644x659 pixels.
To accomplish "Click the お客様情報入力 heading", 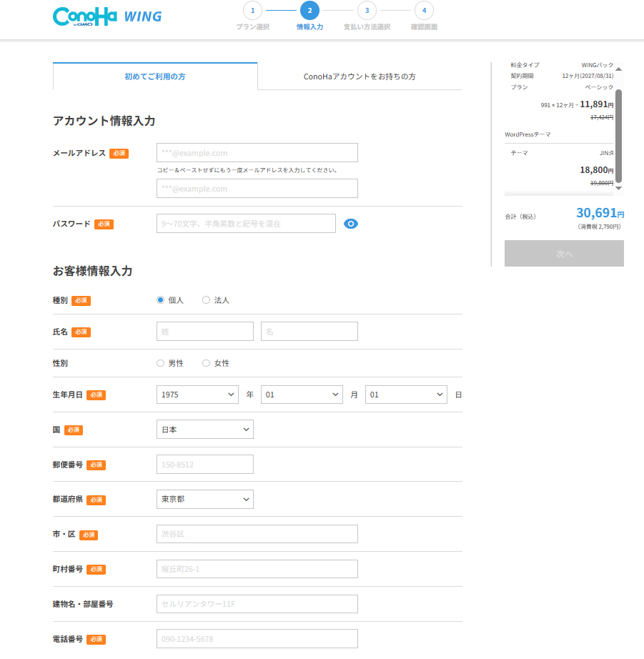I will pyautogui.click(x=92, y=271).
